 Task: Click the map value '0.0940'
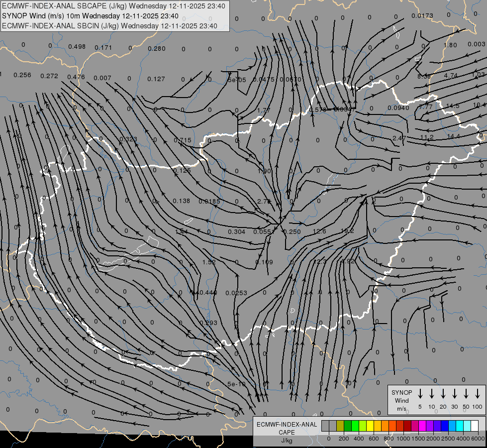point(398,108)
